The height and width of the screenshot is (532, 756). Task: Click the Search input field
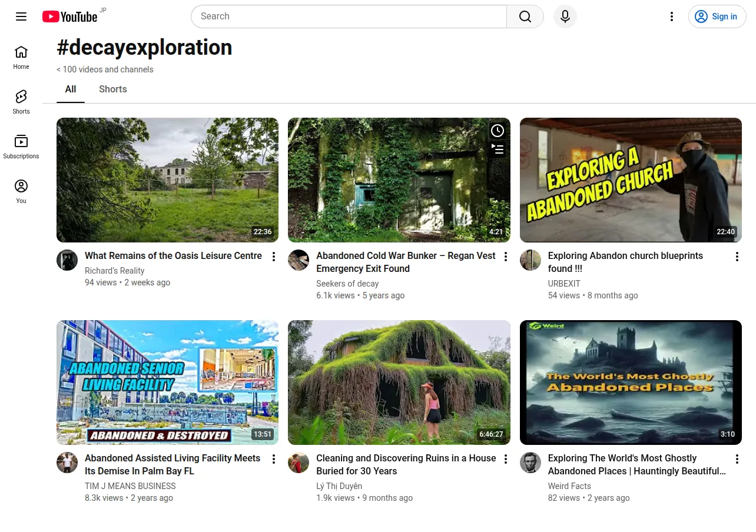[349, 16]
